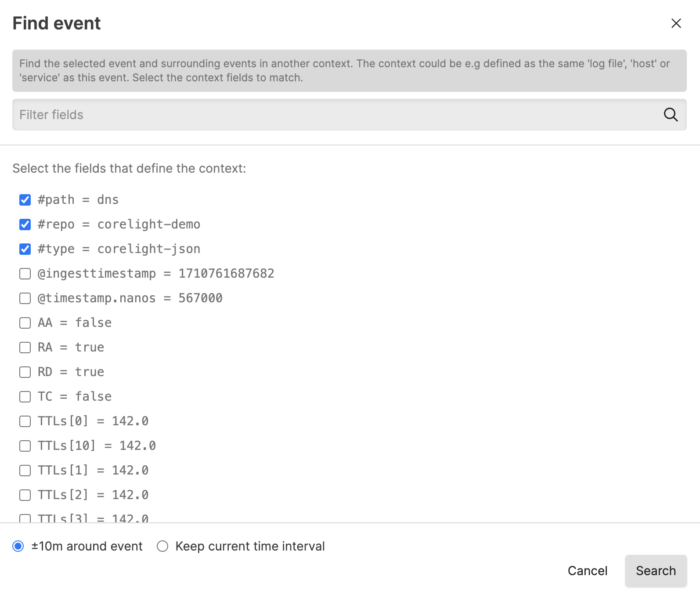Check the TTLs[0] = 142.0 box

tap(25, 421)
